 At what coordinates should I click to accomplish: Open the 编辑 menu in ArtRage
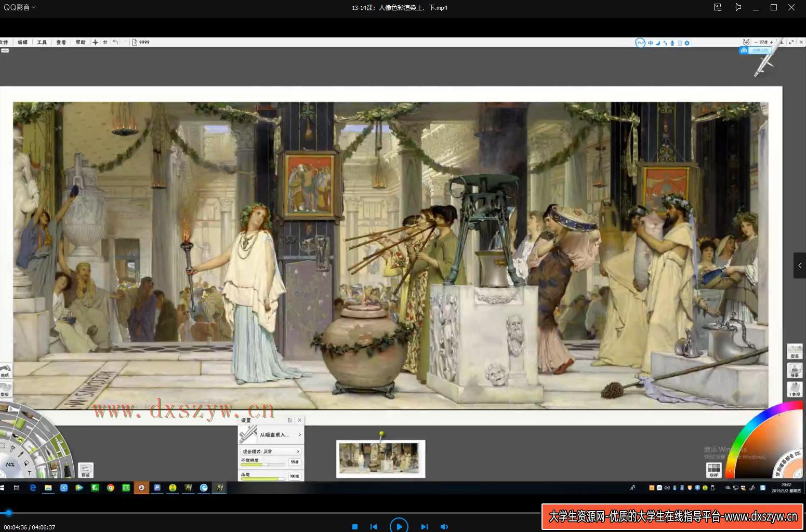[22, 43]
